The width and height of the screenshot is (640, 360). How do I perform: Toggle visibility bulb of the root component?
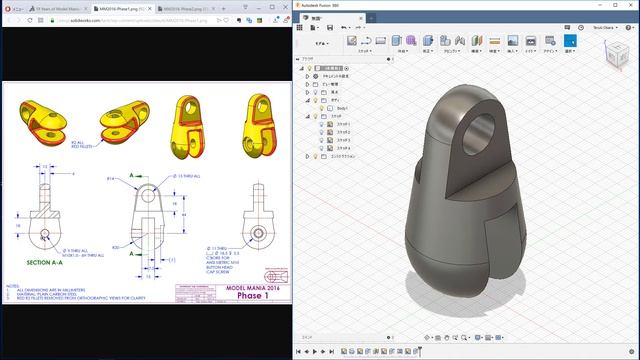tap(310, 68)
